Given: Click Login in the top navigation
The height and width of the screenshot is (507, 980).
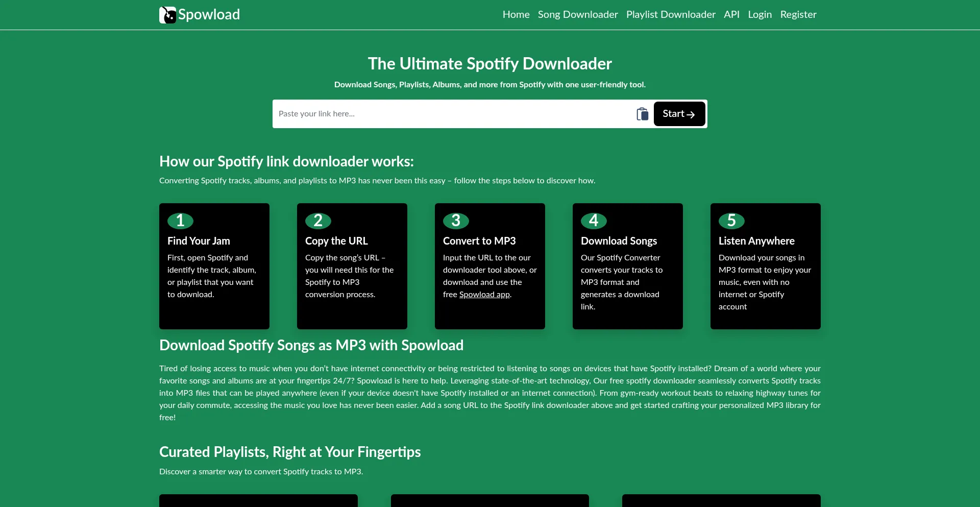Looking at the screenshot, I should [x=759, y=15].
